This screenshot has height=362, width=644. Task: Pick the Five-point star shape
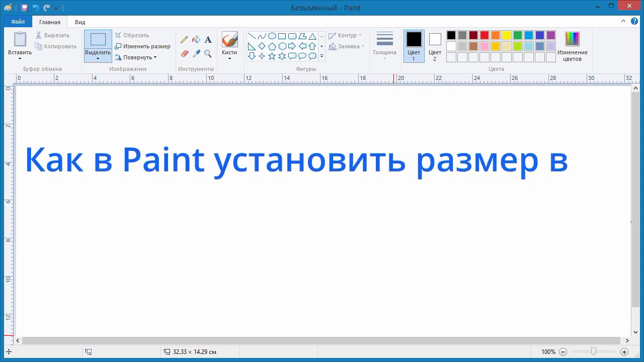pos(272,56)
